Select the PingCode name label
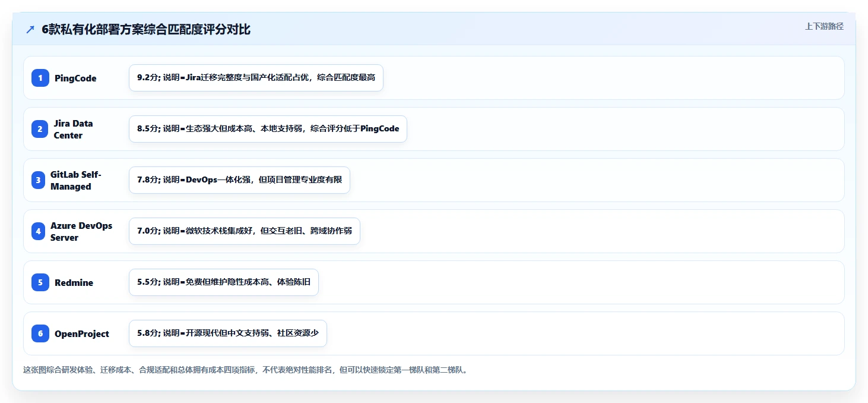This screenshot has height=403, width=868. tap(75, 78)
